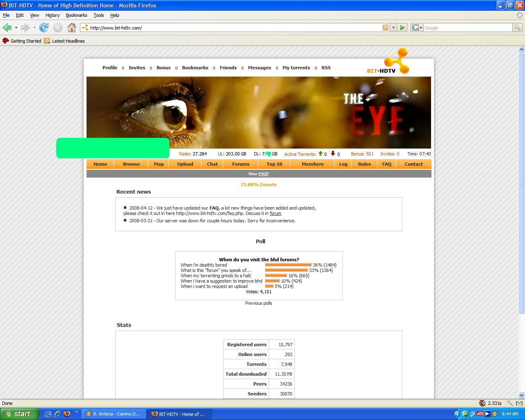Open the Invites link in the top navigation

(x=137, y=68)
